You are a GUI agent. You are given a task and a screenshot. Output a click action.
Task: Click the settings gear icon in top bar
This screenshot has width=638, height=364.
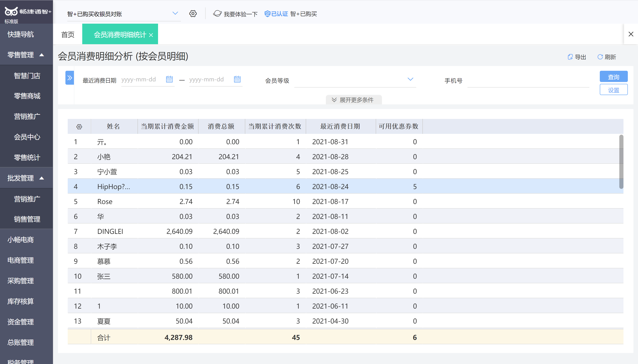[193, 13]
